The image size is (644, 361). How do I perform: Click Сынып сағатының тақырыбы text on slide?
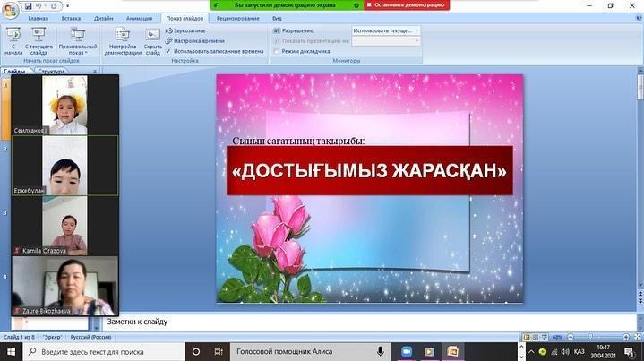point(298,141)
